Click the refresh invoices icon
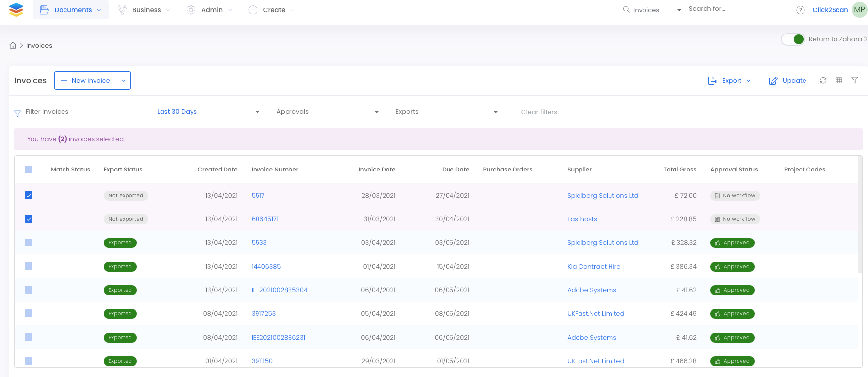868x377 pixels. tap(823, 80)
